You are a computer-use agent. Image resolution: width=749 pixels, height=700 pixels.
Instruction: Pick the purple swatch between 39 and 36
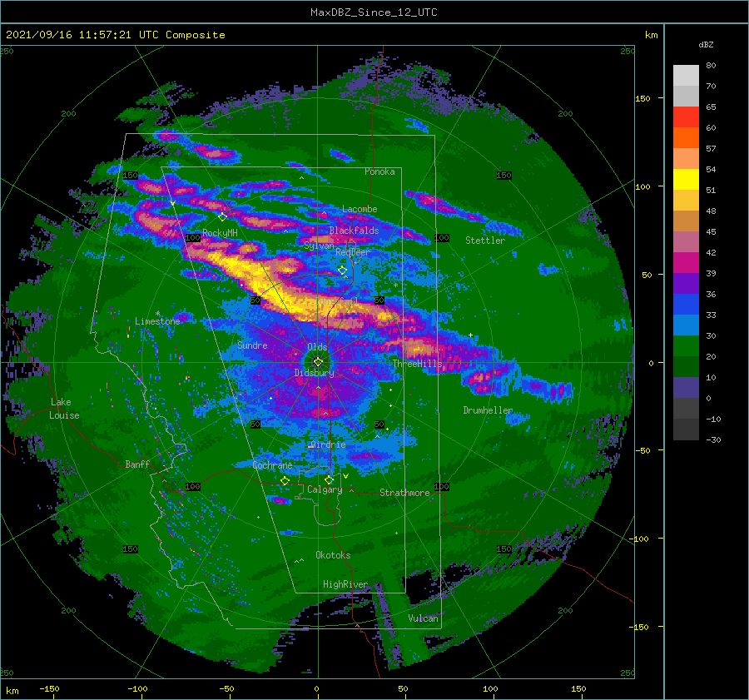[686, 284]
